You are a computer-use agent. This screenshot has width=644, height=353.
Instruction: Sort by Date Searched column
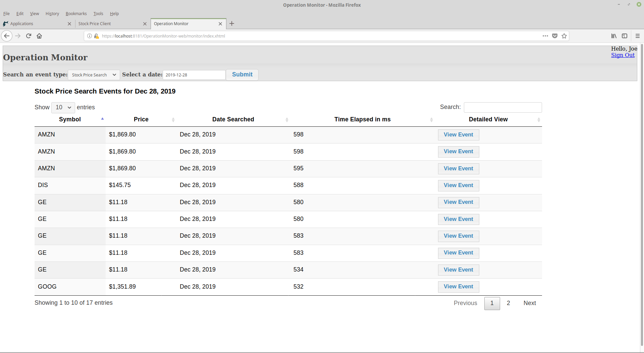pyautogui.click(x=233, y=119)
